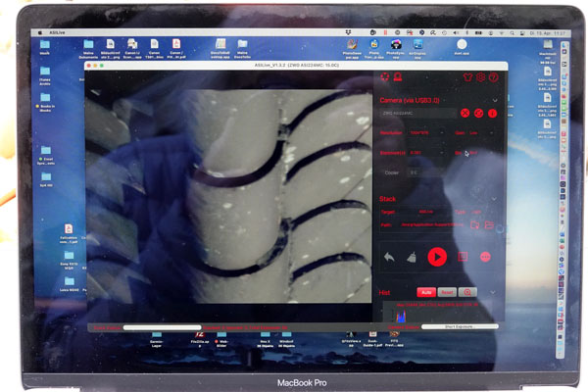Click the menu bar date and time
This screenshot has width=588, height=392.
[547, 33]
